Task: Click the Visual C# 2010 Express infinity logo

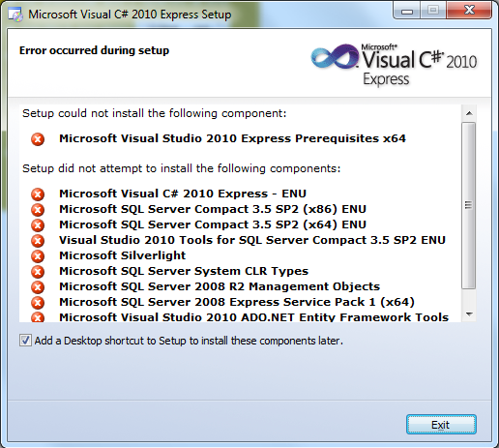Action: pos(335,57)
